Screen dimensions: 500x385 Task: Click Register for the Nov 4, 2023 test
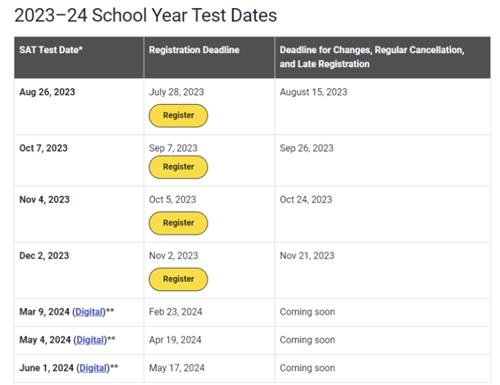178,223
